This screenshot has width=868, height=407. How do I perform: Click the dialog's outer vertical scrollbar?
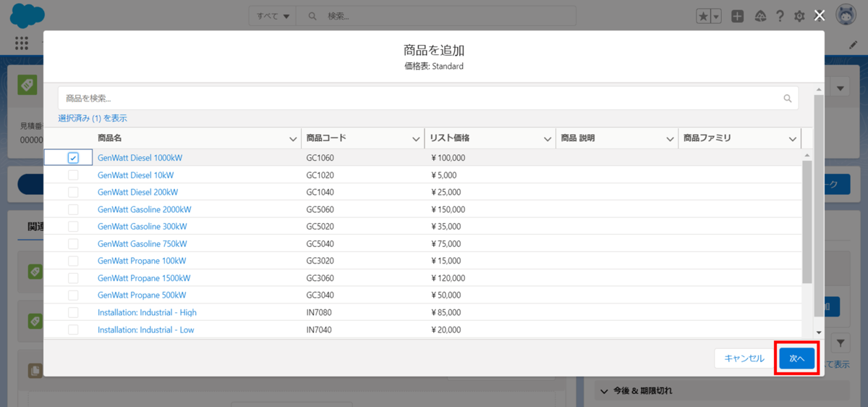point(819,205)
